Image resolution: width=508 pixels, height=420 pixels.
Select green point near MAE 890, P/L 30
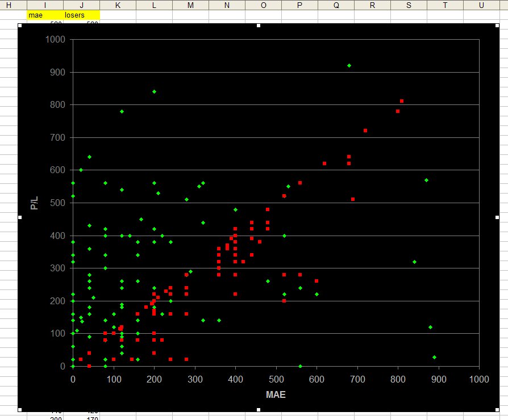tap(435, 358)
